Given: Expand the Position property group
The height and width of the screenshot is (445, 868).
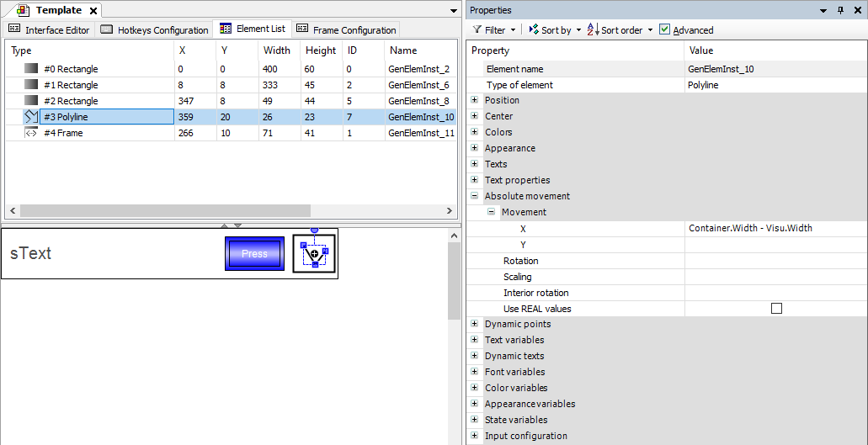Looking at the screenshot, I should [475, 100].
